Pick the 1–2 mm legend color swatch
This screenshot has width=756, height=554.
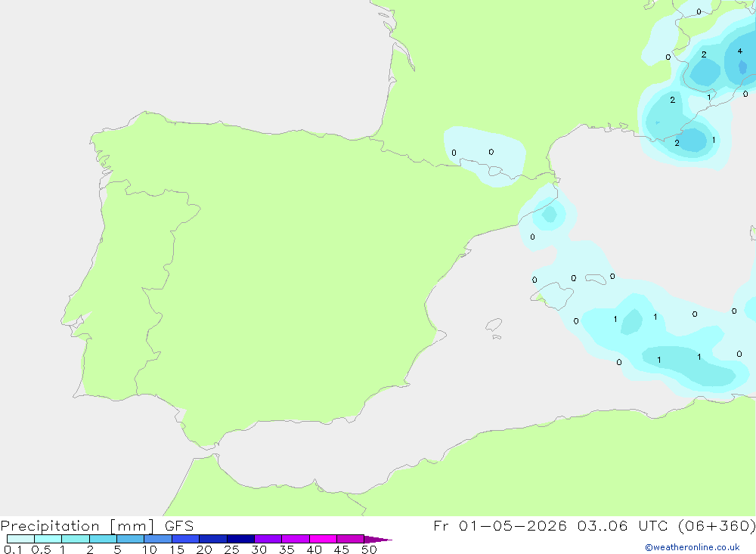76,539
